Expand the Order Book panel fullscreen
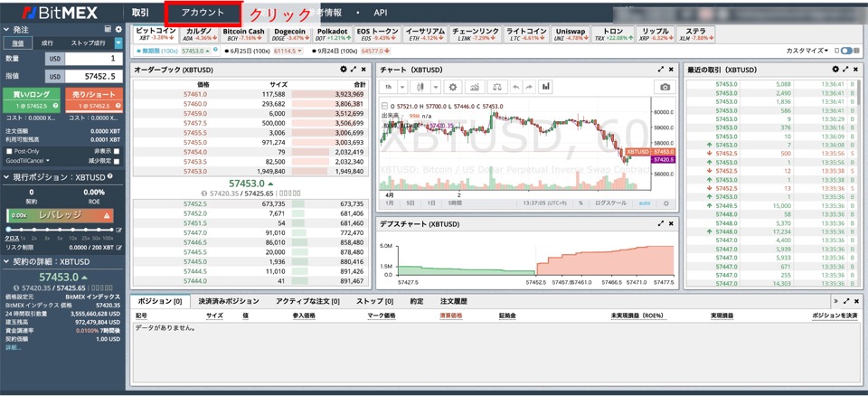Image resolution: width=868 pixels, height=396 pixels. pos(354,70)
